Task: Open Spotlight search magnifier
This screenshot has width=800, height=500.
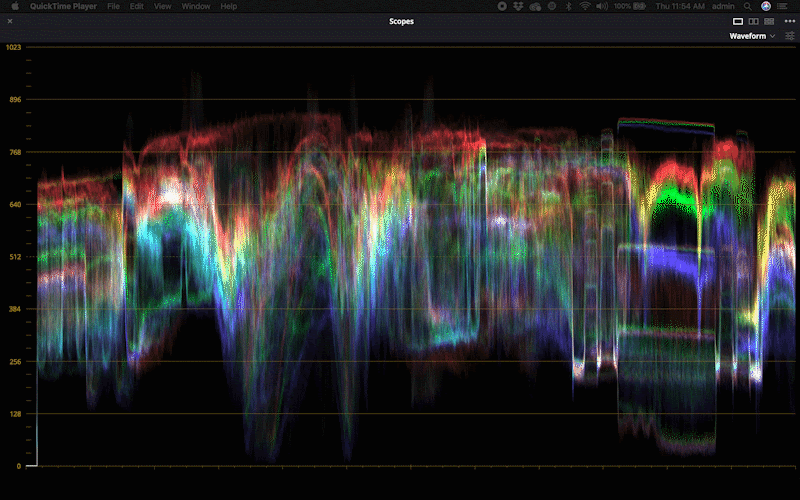Action: click(749, 6)
